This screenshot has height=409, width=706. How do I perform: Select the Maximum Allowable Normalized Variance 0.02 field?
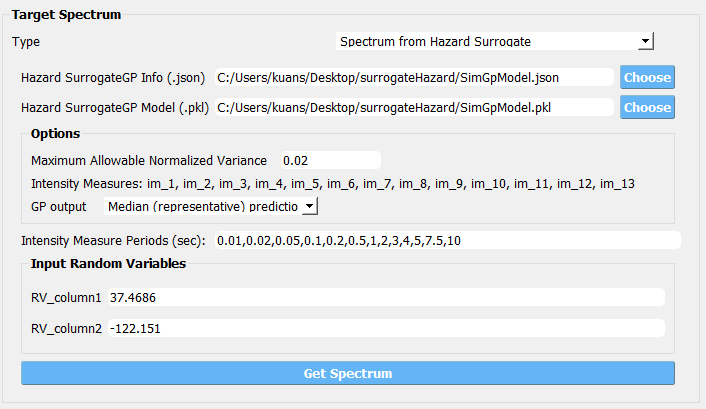[x=331, y=160]
